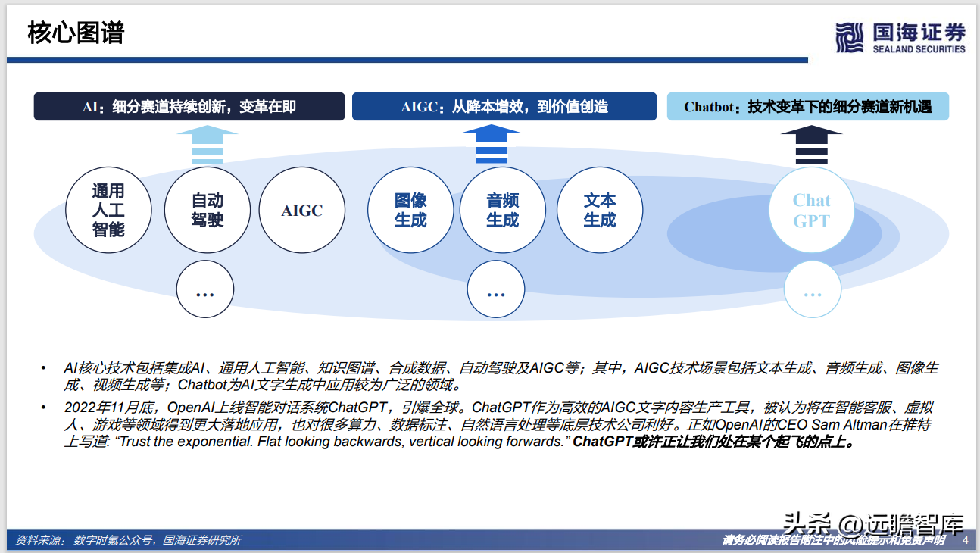Click the header 'AI：细分赛道持续创新，变革在即'
980x553 pixels.
(x=189, y=107)
